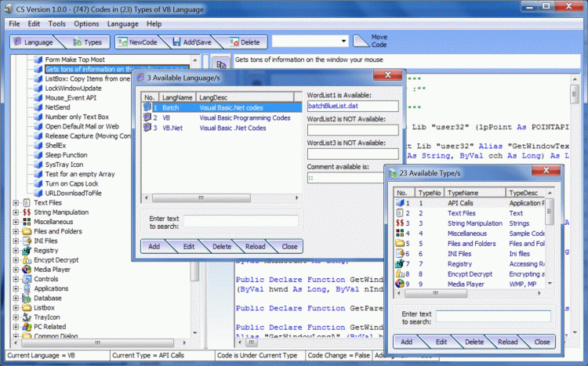Click the INI Files icon in the Types list

tap(400, 253)
